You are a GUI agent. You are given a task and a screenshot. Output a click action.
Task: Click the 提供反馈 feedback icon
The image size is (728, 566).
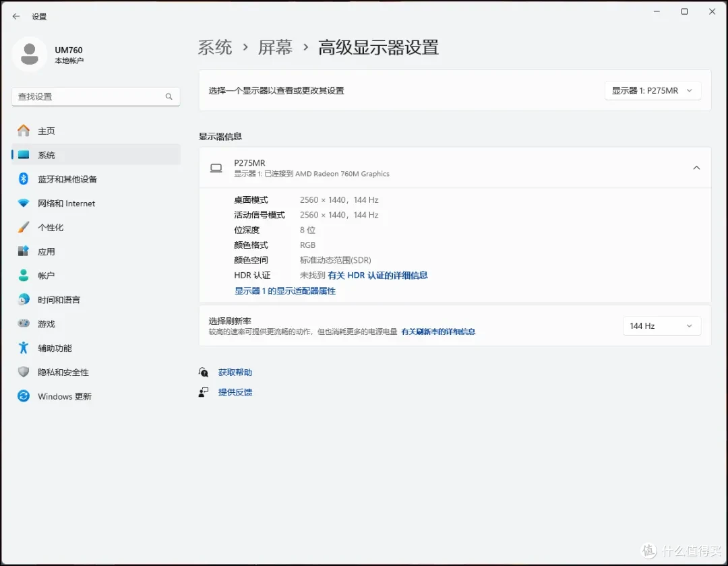click(x=204, y=392)
